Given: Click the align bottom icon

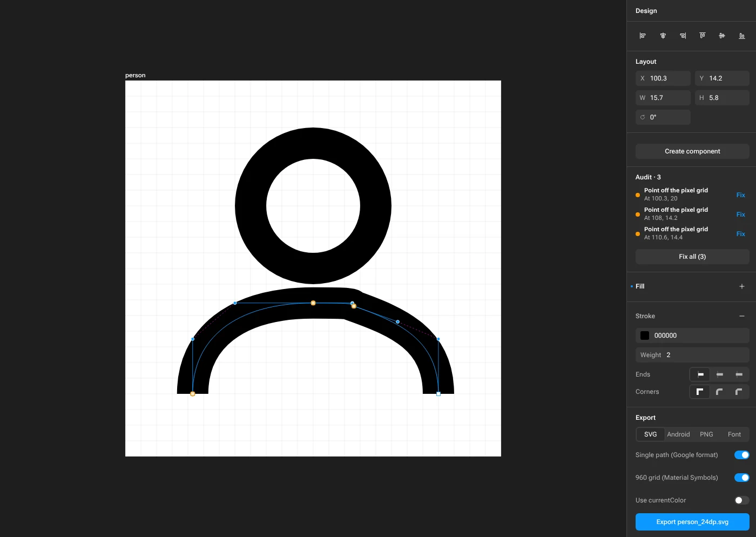Looking at the screenshot, I should 742,36.
